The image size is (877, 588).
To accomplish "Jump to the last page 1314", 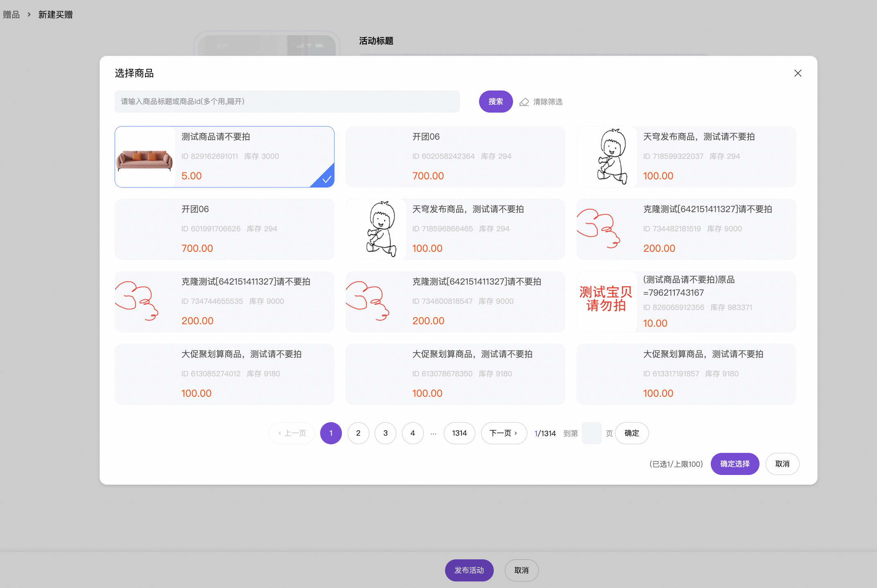I will (459, 433).
